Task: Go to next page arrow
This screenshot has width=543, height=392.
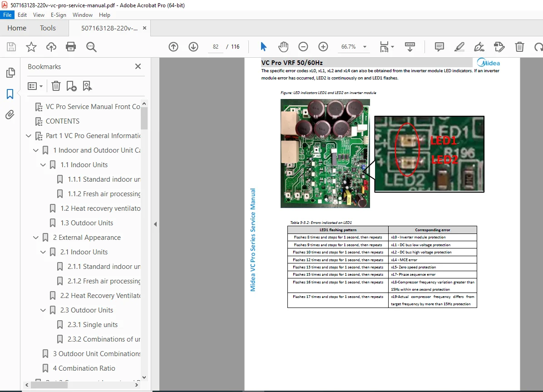Action: click(193, 47)
